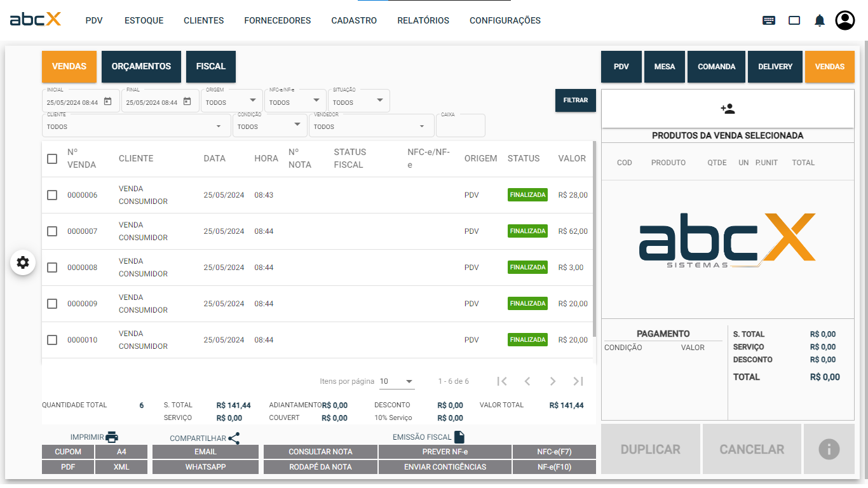868x488 pixels.
Task: Open the RELATÓRIOS menu
Action: (x=423, y=20)
